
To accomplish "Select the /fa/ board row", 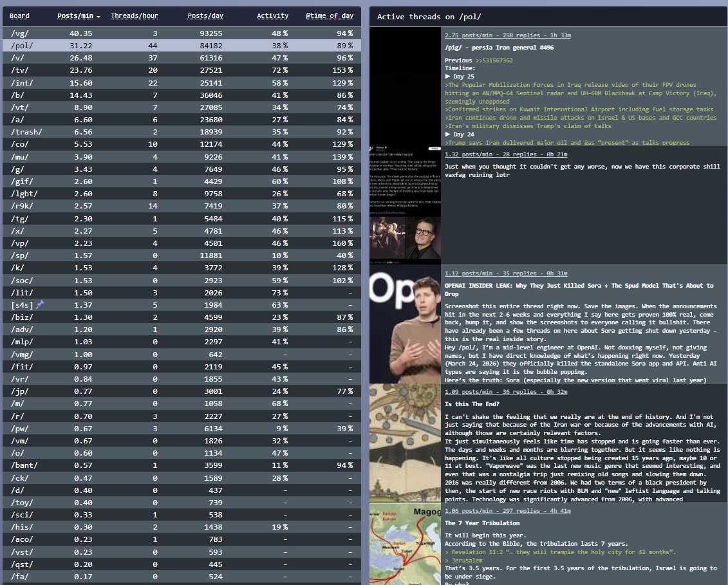I will click(182, 577).
